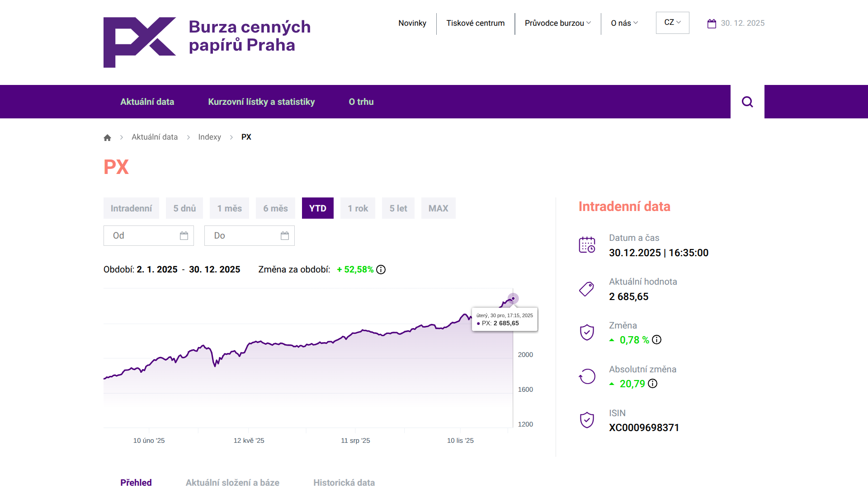Open Kurzovní lístky a statistiky menu

point(261,102)
